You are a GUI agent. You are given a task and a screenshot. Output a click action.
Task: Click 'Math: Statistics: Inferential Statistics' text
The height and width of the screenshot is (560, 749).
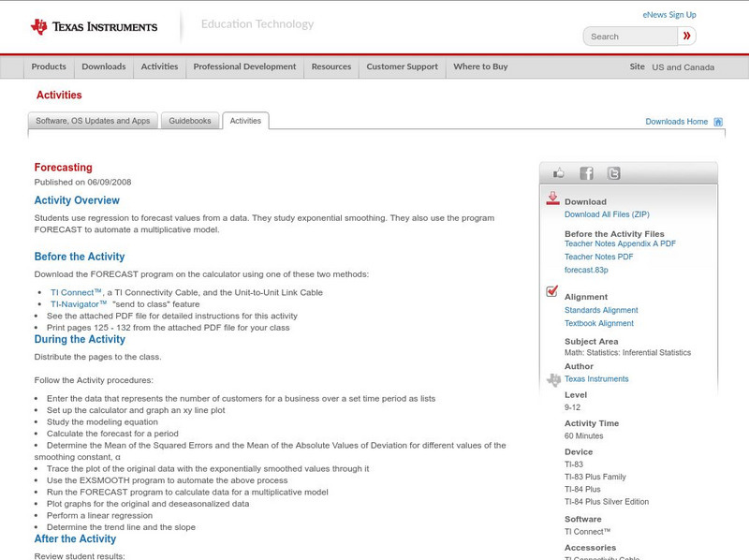pos(627,353)
